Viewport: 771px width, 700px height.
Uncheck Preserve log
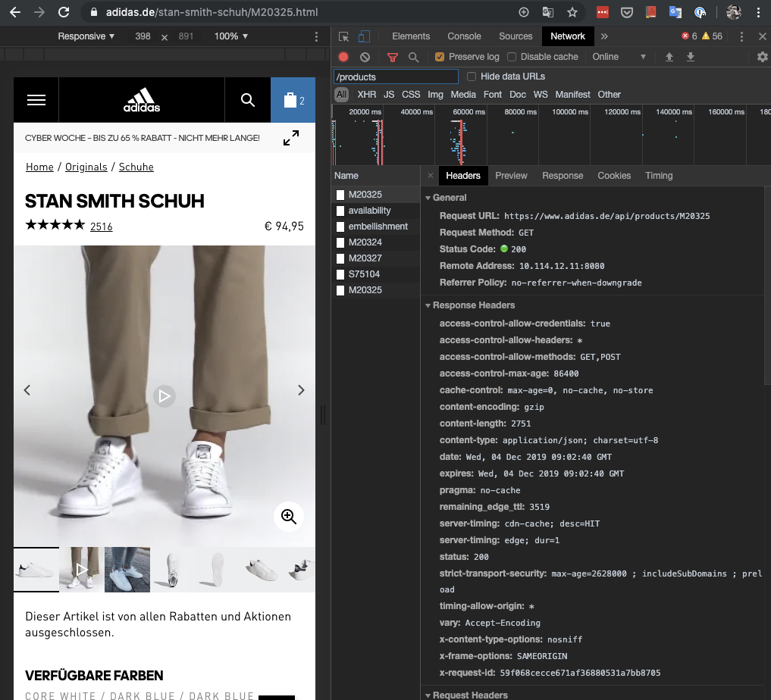(x=440, y=57)
